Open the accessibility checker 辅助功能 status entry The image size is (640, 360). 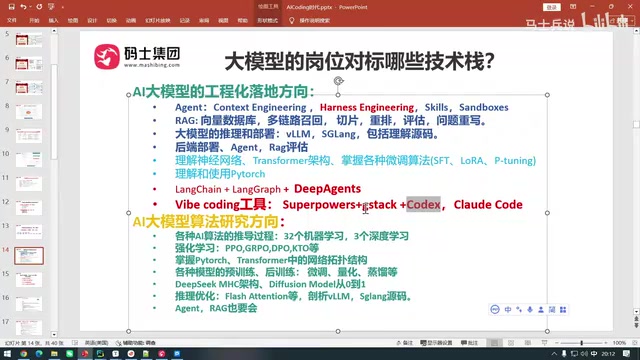point(136,343)
